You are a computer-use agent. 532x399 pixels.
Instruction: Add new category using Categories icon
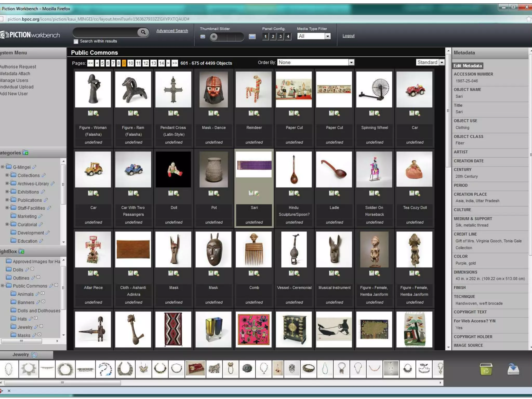[x=25, y=153]
